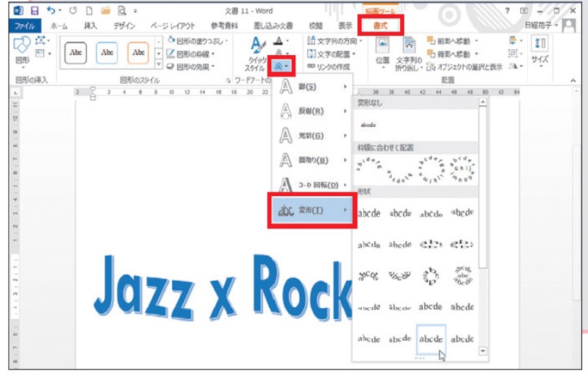Click the Undo arrow in quick access toolbar

pyautogui.click(x=50, y=11)
